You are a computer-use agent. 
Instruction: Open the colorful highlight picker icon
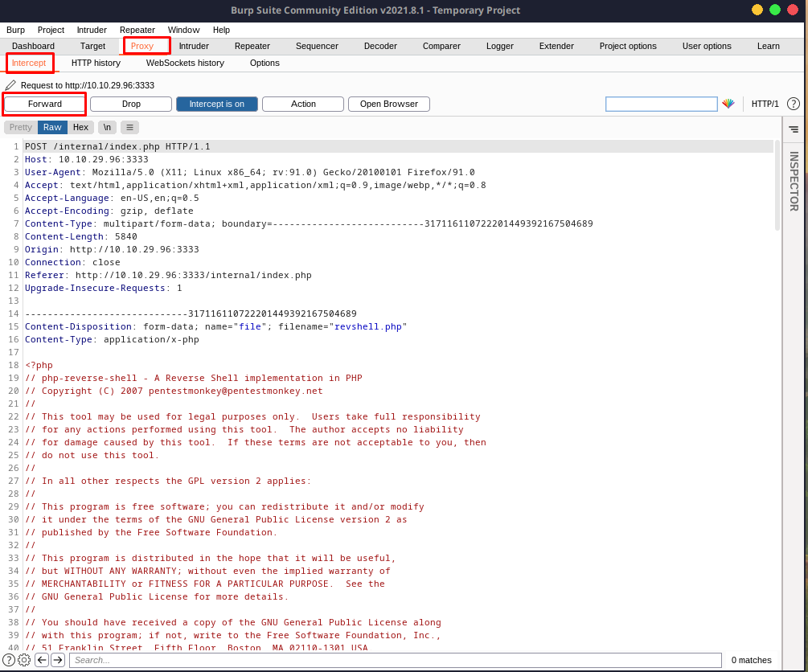(x=728, y=104)
